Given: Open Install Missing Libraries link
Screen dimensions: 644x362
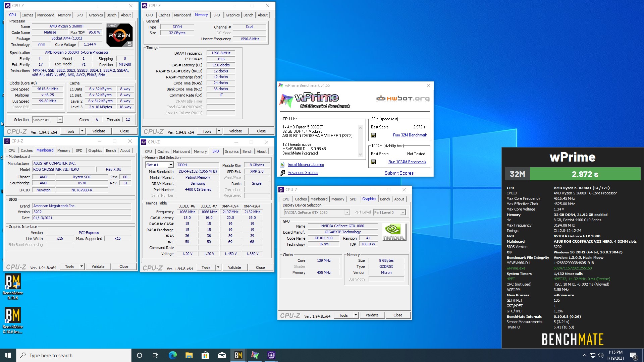Looking at the screenshot, I should 306,165.
